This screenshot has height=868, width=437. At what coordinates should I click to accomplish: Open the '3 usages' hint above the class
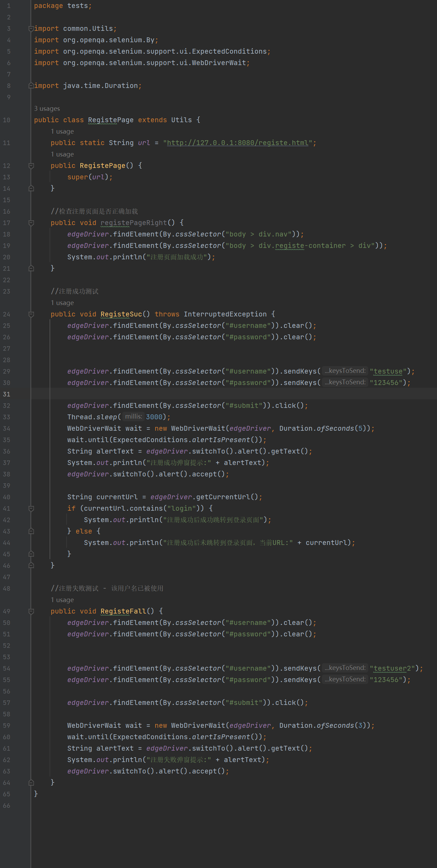click(47, 109)
